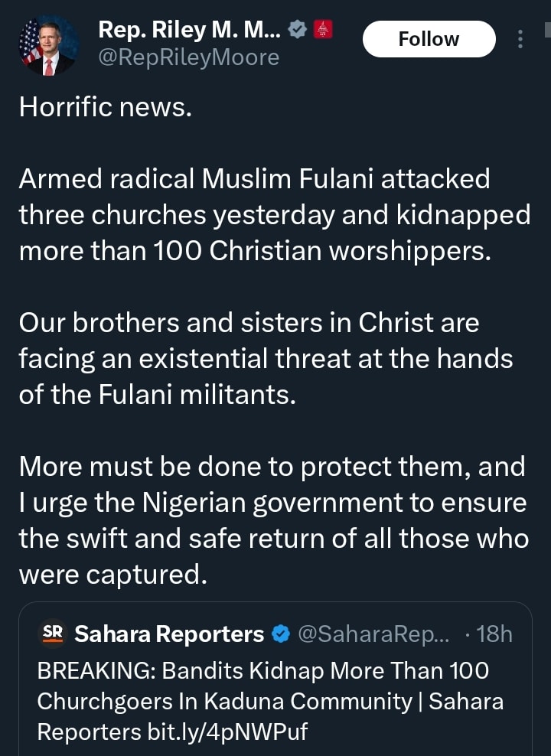
Task: Click the 18h timestamp on quoted post
Action: pos(494,634)
